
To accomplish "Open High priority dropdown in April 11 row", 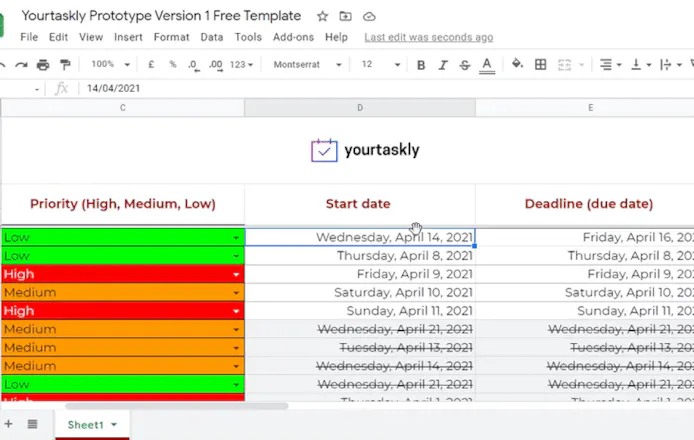I will 236,312.
